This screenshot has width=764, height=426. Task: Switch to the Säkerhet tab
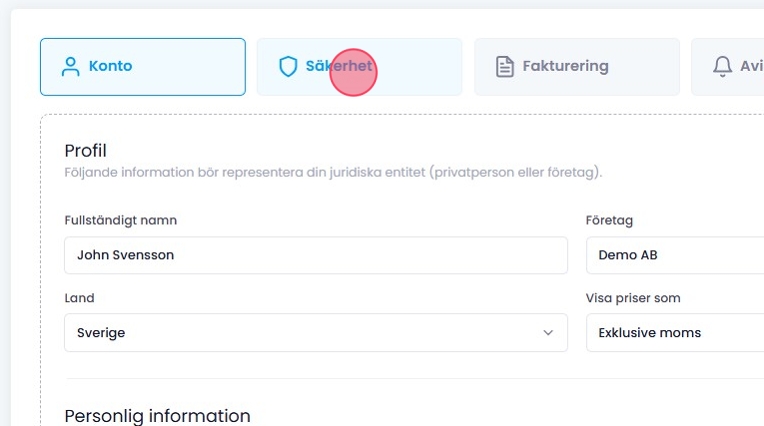click(x=359, y=67)
